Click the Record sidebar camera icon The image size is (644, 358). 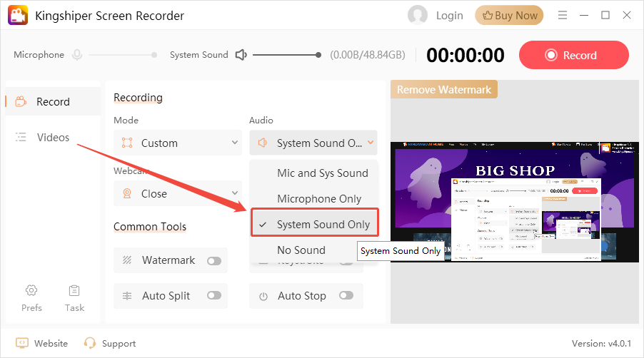pos(21,101)
